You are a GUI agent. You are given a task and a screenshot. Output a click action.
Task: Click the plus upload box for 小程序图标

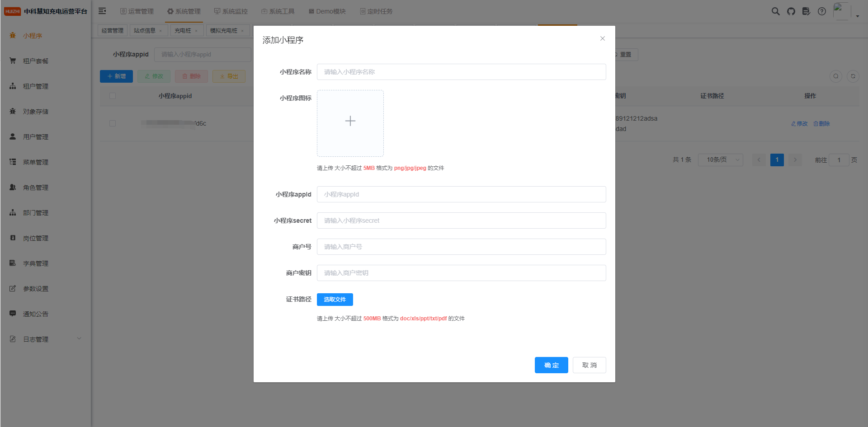pyautogui.click(x=350, y=123)
